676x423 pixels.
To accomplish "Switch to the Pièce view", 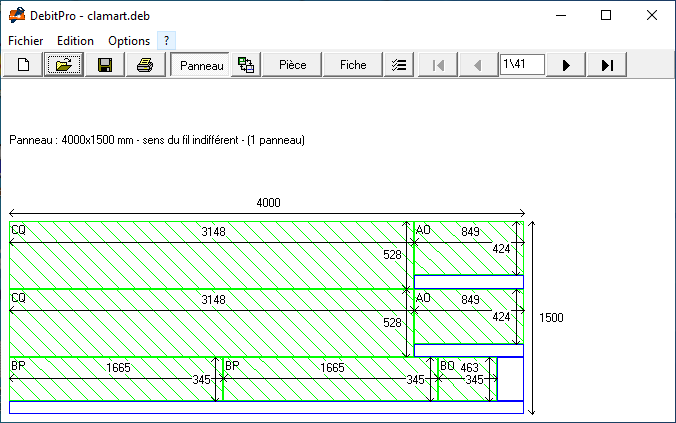I will [x=292, y=65].
